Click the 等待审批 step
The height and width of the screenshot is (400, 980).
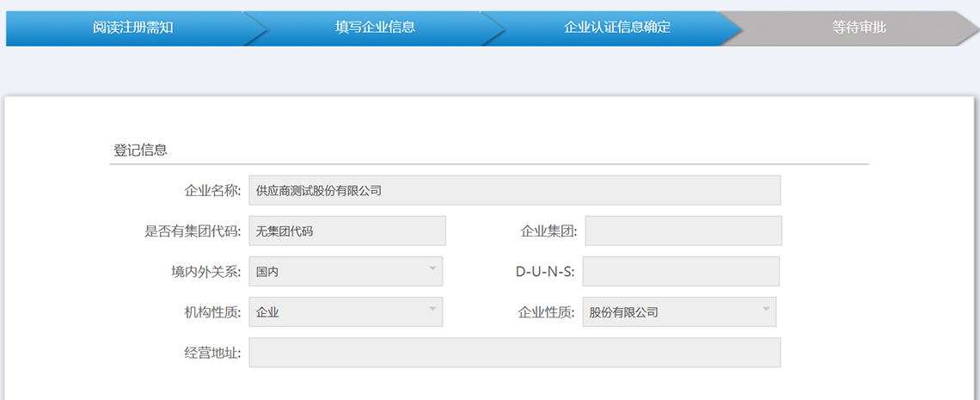coord(858,28)
